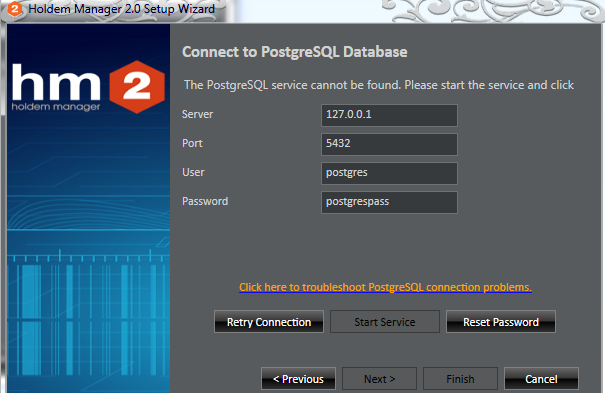The height and width of the screenshot is (393, 605).
Task: Advance with the Next button
Action: (x=379, y=379)
